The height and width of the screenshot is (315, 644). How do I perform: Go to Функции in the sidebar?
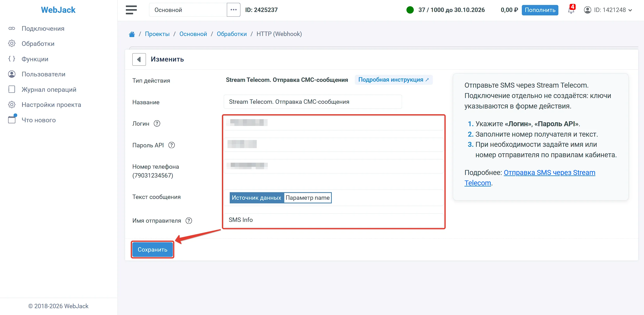(x=35, y=59)
